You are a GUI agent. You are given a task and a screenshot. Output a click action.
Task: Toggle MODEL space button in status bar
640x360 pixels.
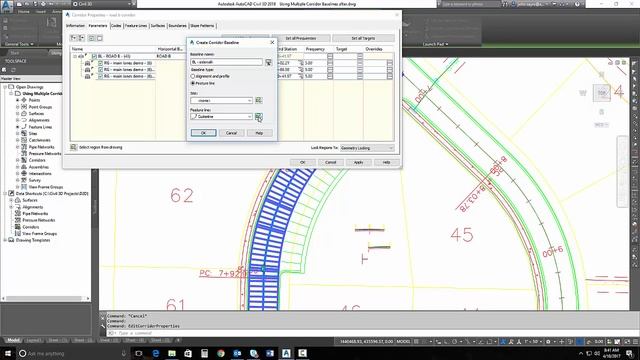click(x=403, y=342)
